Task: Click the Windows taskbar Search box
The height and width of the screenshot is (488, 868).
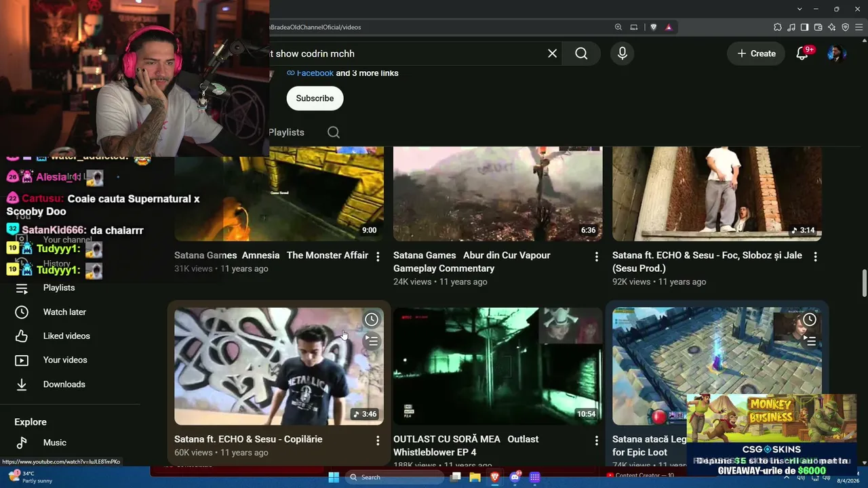Action: coord(395,477)
